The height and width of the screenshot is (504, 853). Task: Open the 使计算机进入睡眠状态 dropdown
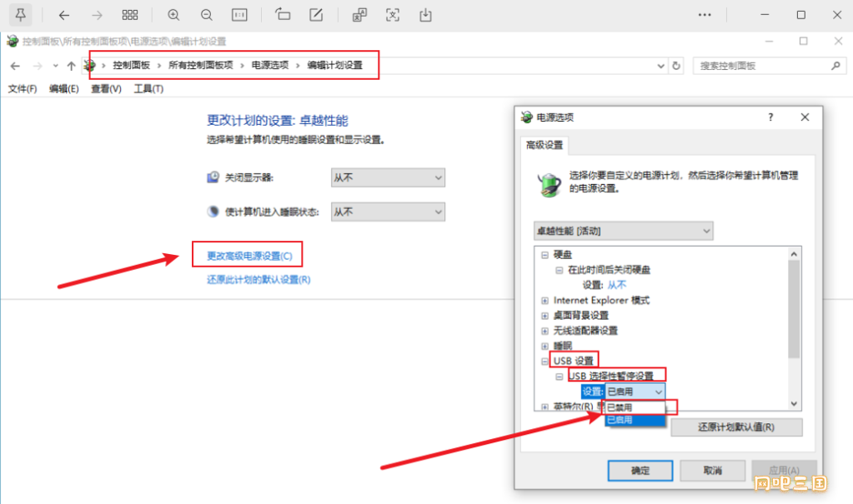point(388,212)
